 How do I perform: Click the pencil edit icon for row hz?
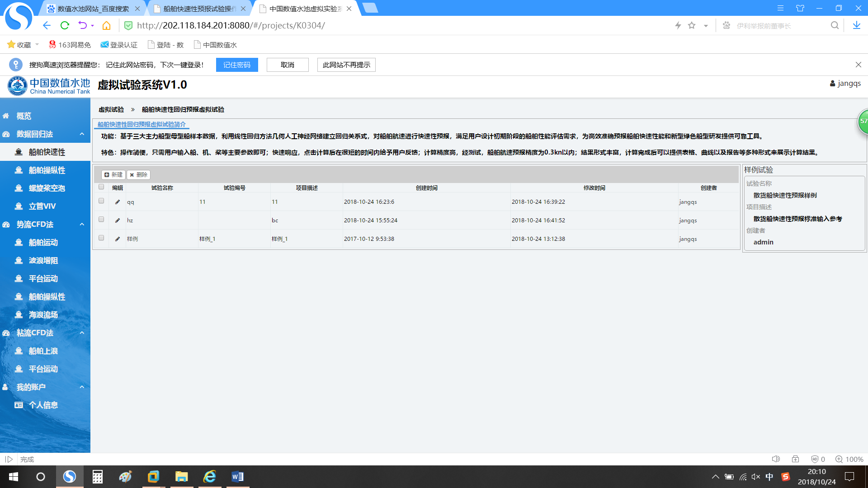[x=118, y=221]
